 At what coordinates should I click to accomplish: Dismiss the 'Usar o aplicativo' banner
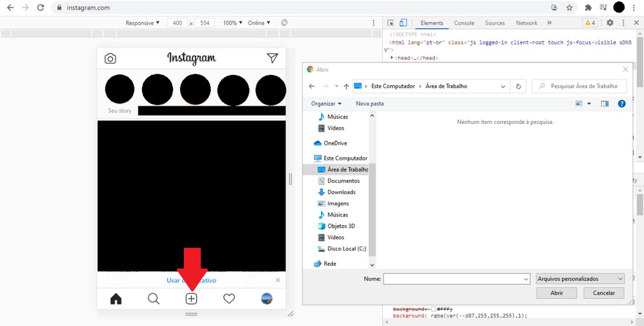pyautogui.click(x=278, y=280)
